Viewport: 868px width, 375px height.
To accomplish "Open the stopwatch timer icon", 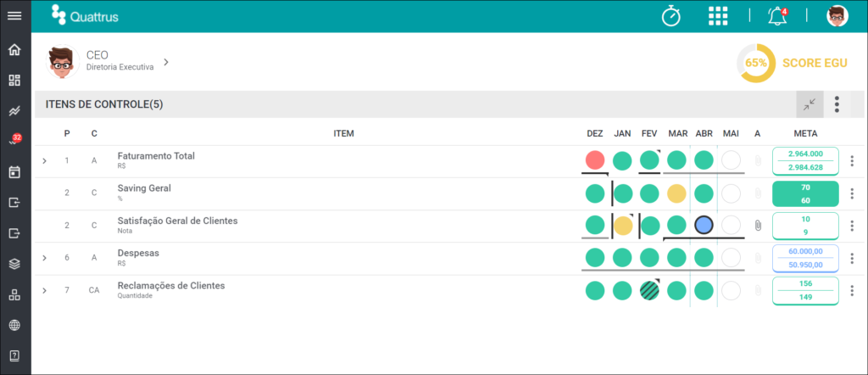I will coord(671,15).
